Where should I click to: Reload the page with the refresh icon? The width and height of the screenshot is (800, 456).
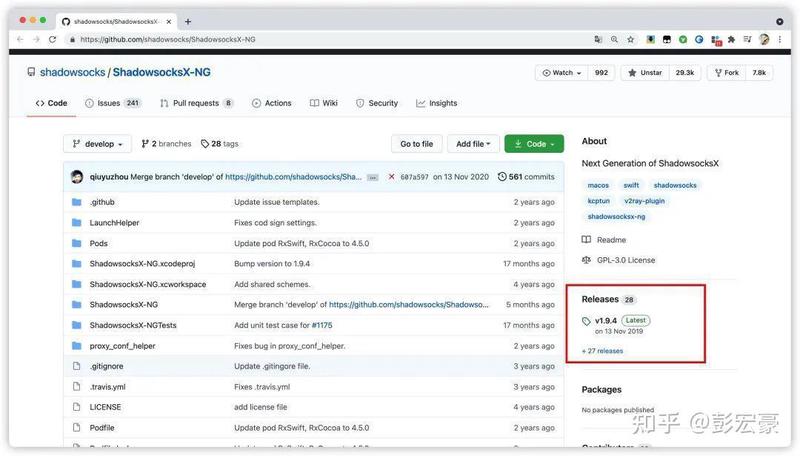(x=52, y=39)
